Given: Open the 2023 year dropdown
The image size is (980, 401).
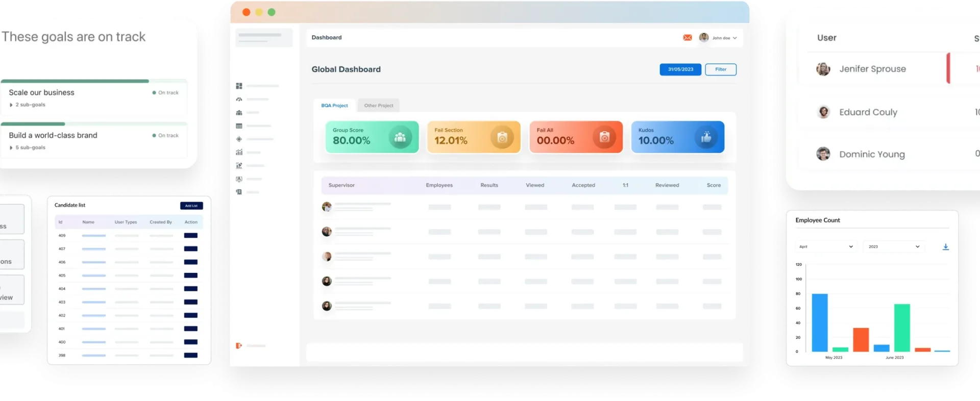Looking at the screenshot, I should [894, 246].
